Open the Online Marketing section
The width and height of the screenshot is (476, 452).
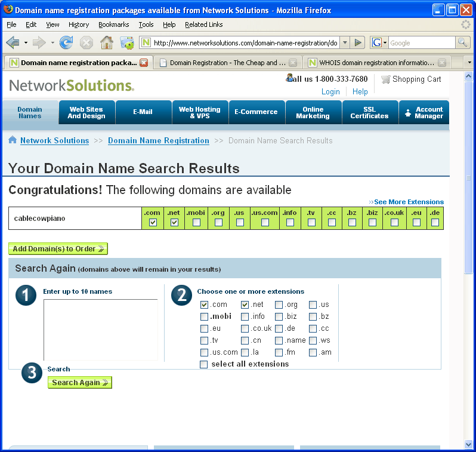pos(313,112)
